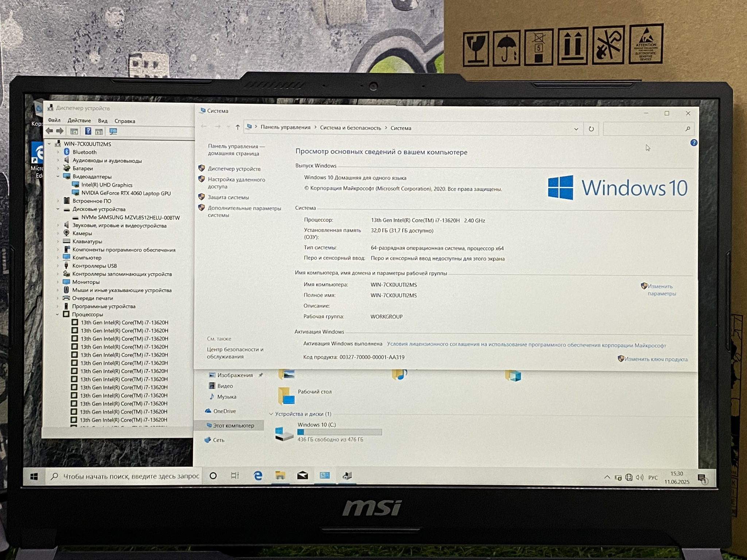Image resolution: width=747 pixels, height=560 pixels.
Task: Click the Диспетчер устройств link in sidebar
Action: pyautogui.click(x=234, y=169)
